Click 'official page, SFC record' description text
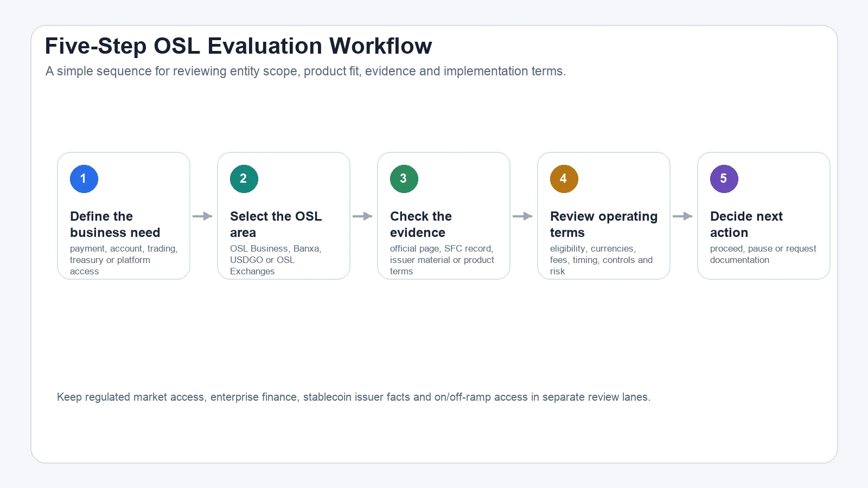 [442, 260]
